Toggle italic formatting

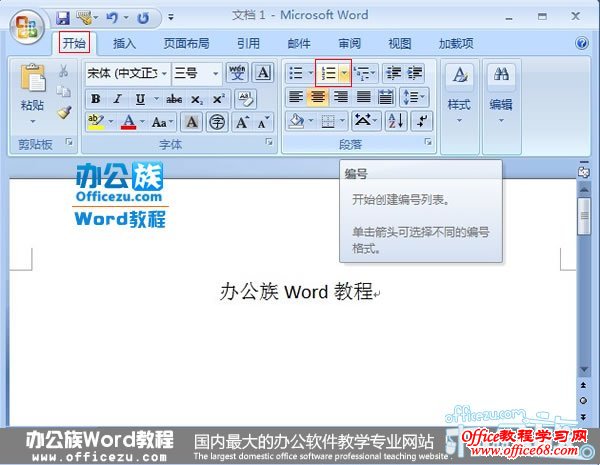[117, 99]
